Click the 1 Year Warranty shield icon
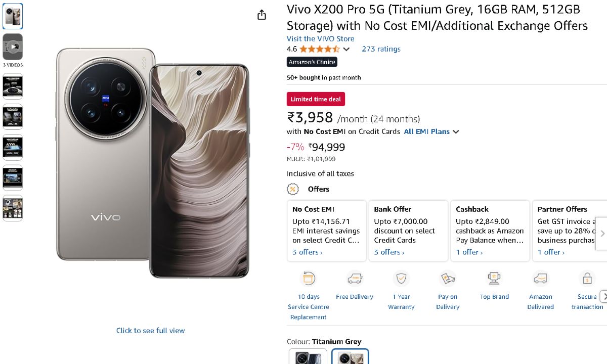This screenshot has height=364, width=607. (x=401, y=279)
